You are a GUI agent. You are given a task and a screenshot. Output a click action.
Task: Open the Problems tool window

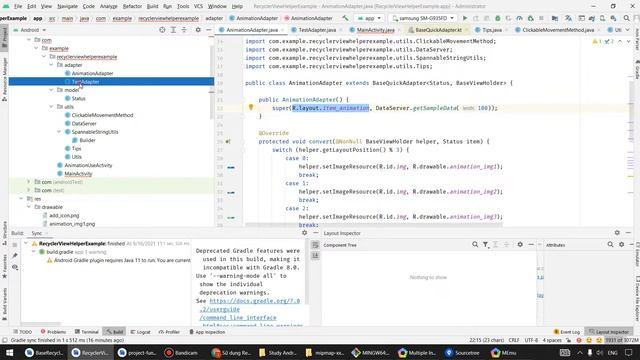(53, 332)
